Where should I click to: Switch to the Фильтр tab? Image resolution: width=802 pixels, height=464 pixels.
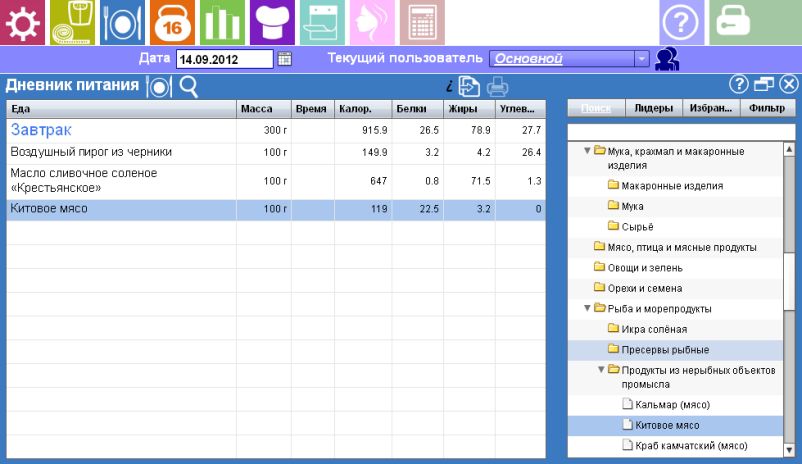(768, 108)
